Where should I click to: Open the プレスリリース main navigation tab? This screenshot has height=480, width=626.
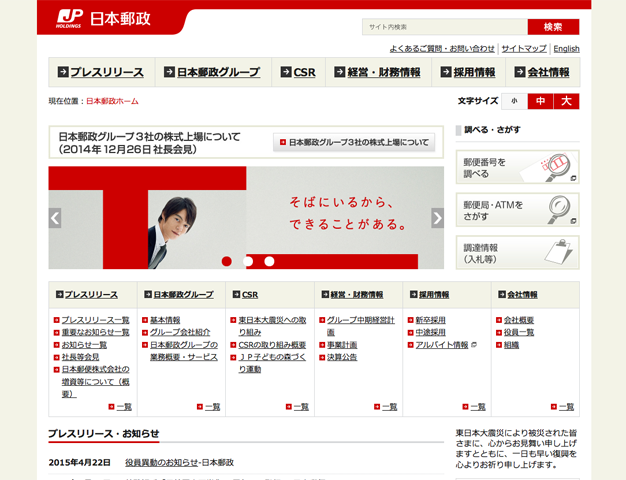(x=101, y=72)
